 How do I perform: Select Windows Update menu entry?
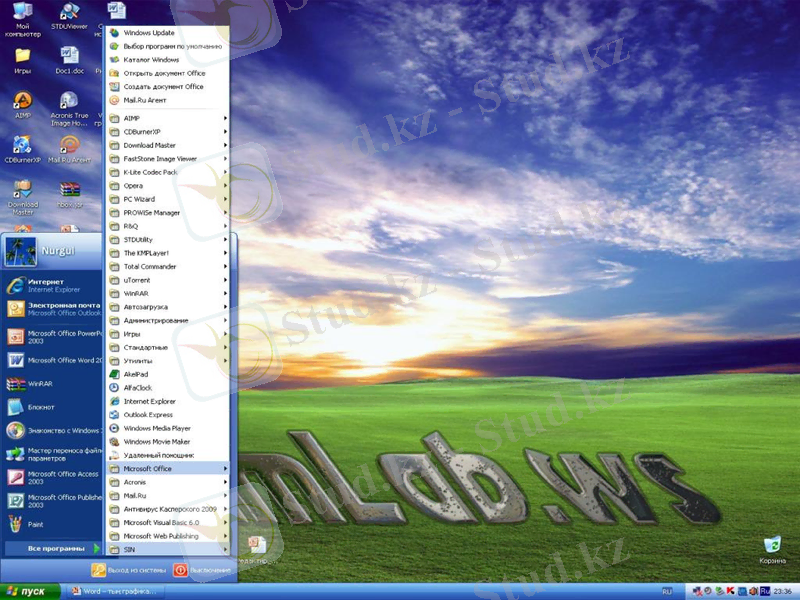pyautogui.click(x=148, y=33)
